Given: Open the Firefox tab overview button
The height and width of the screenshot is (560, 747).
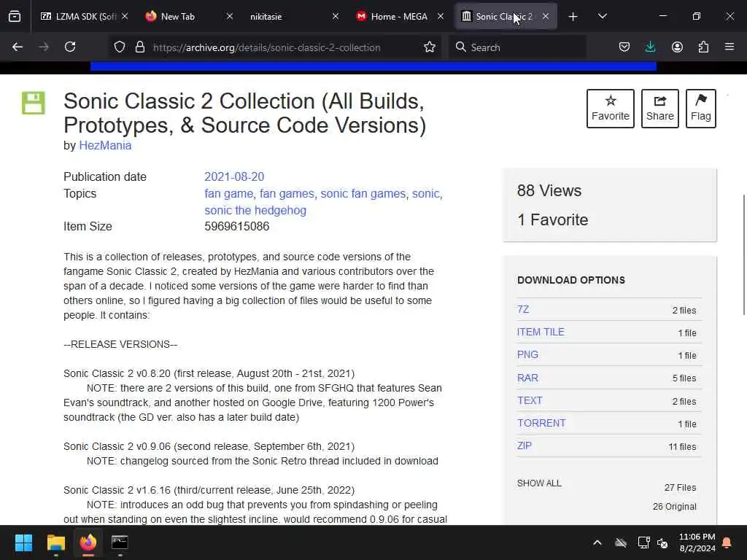Looking at the screenshot, I should point(15,17).
